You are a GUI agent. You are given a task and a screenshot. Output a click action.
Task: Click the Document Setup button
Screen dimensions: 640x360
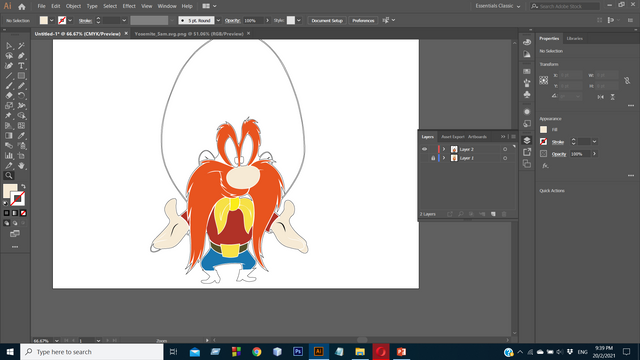point(327,20)
